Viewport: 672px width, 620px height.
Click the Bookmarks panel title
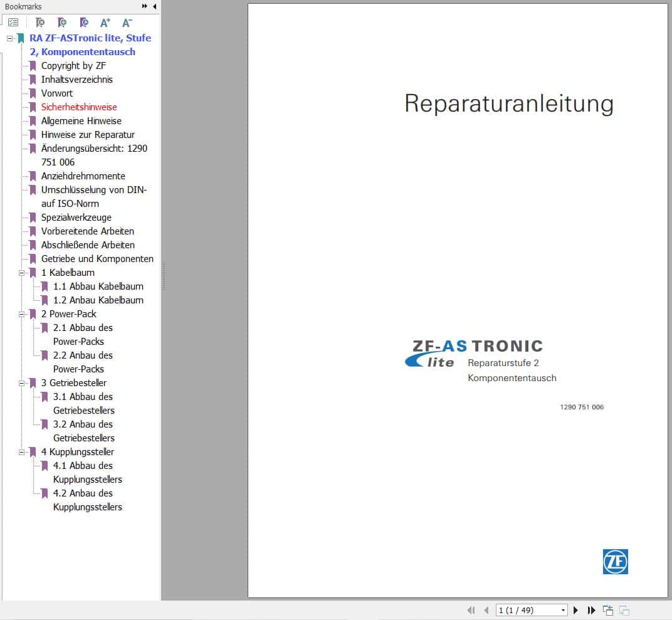pos(23,6)
